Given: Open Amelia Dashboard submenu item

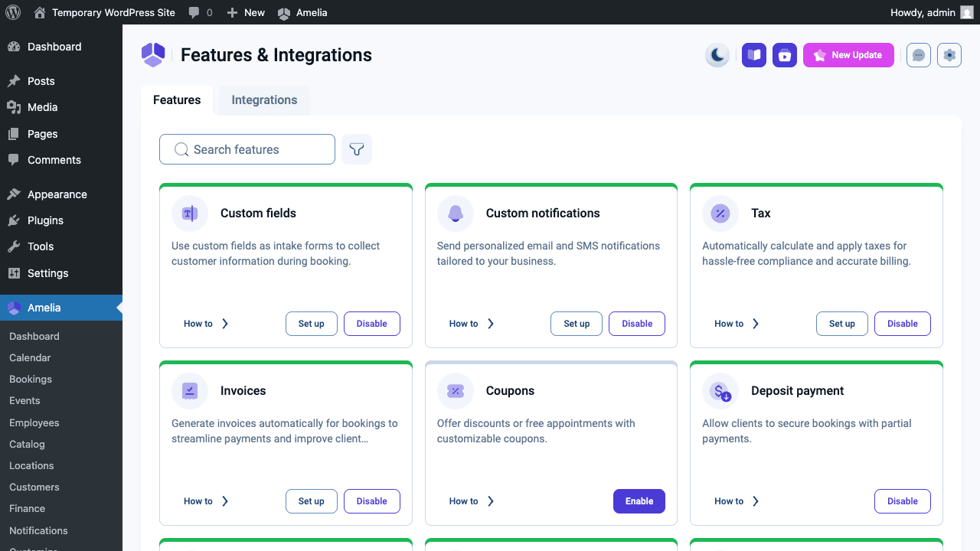Looking at the screenshot, I should (34, 336).
